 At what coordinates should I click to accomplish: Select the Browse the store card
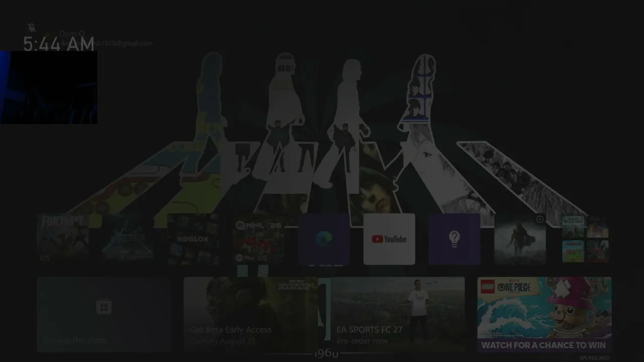click(x=104, y=314)
